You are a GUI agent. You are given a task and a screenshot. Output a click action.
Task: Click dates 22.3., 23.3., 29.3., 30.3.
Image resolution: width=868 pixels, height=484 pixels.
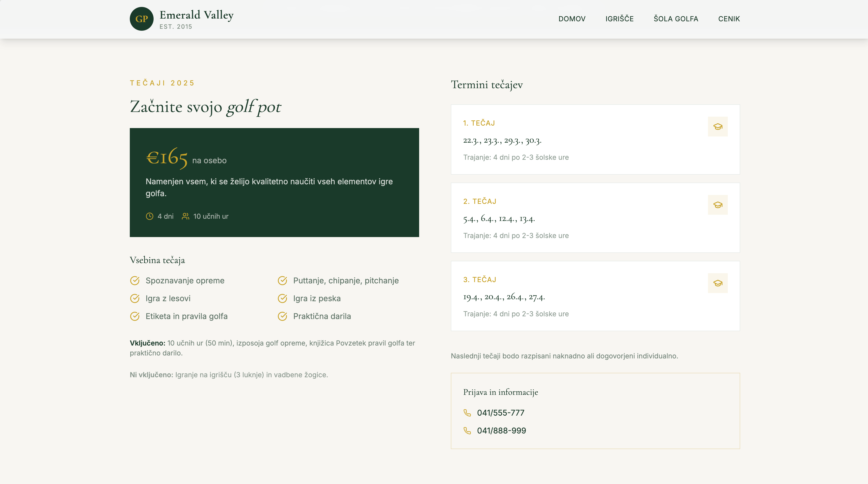click(x=502, y=140)
